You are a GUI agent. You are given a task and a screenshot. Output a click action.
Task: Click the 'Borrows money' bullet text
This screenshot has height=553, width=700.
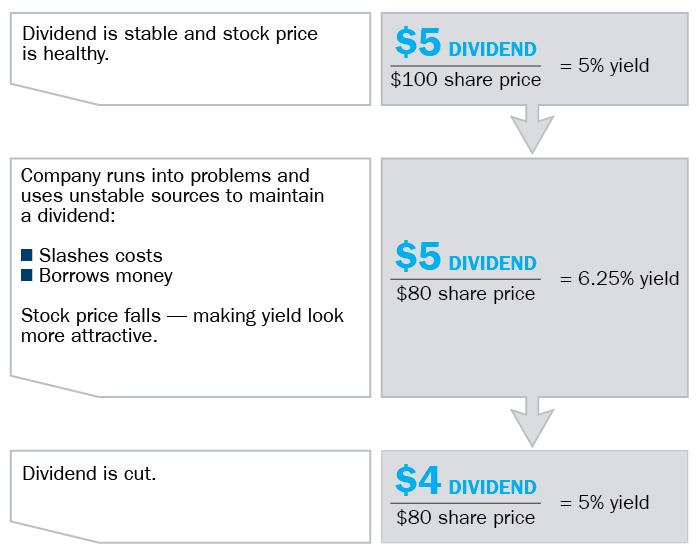tap(106, 276)
